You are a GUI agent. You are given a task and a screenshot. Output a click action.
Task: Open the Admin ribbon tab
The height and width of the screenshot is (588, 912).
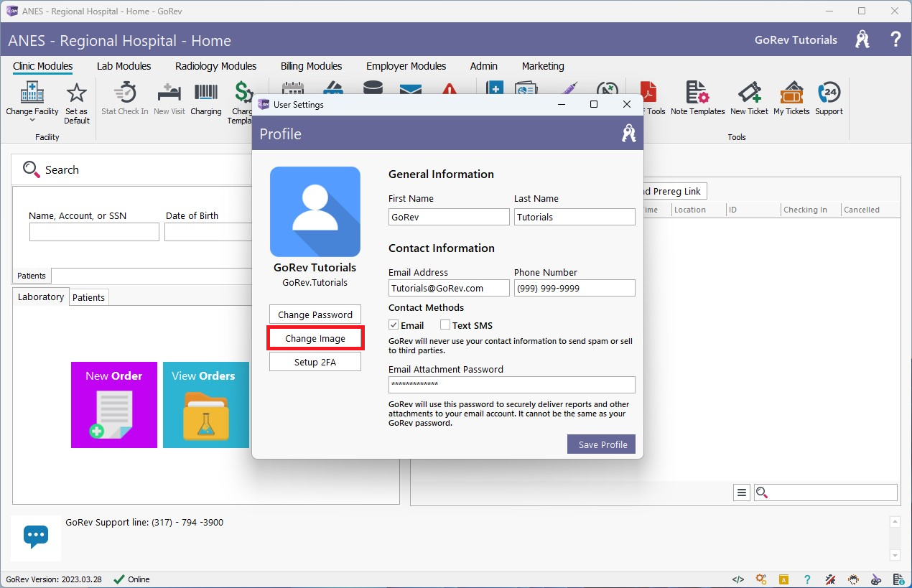pos(484,66)
